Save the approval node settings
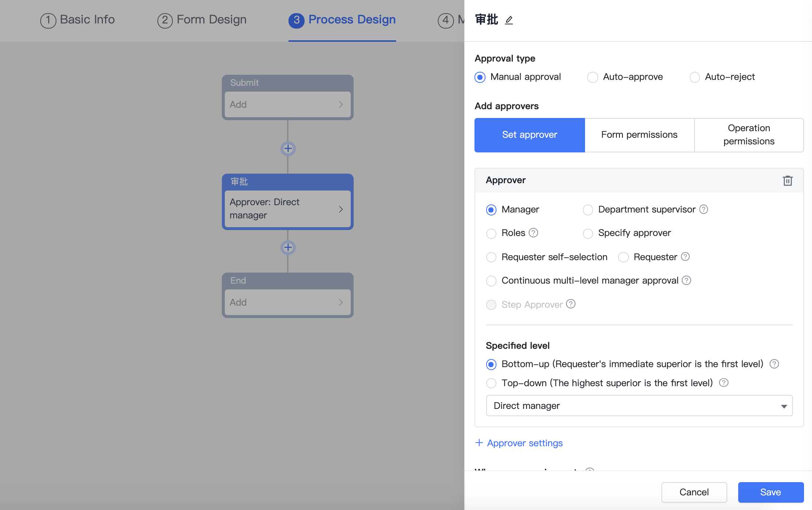This screenshot has height=510, width=812. click(770, 492)
